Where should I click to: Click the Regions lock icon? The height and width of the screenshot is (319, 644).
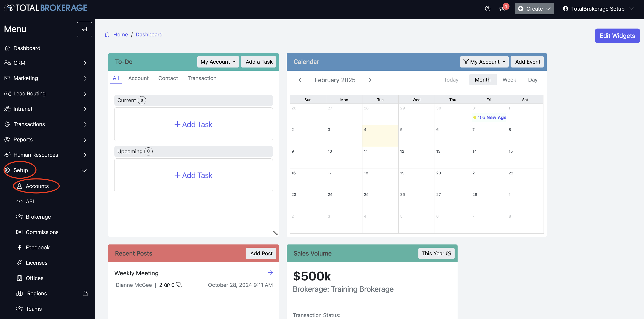click(85, 293)
